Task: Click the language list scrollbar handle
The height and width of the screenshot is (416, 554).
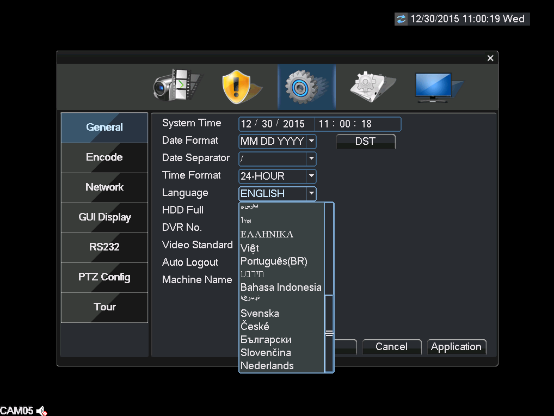Action: tap(329, 333)
